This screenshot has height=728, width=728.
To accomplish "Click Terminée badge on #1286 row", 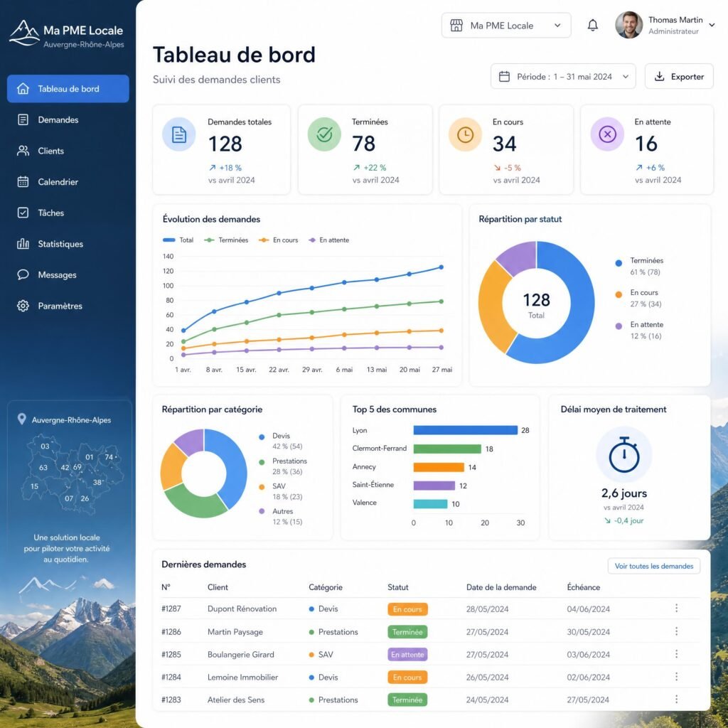I will click(407, 632).
